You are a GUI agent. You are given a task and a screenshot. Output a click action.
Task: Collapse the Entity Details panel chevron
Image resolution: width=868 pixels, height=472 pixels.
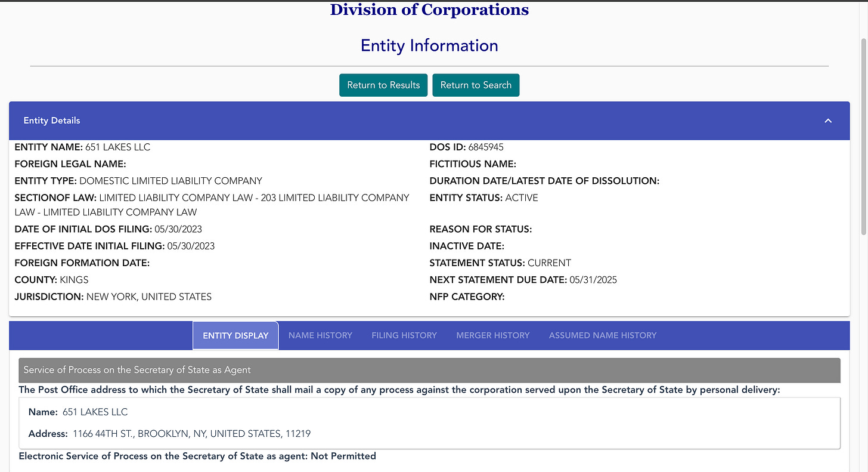(x=828, y=121)
